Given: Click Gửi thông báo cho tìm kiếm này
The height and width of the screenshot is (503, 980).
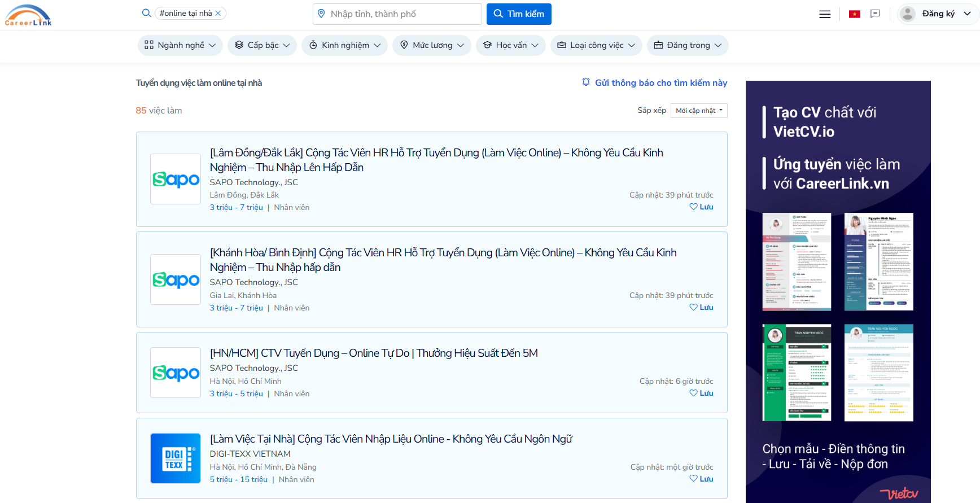Looking at the screenshot, I should [654, 82].
